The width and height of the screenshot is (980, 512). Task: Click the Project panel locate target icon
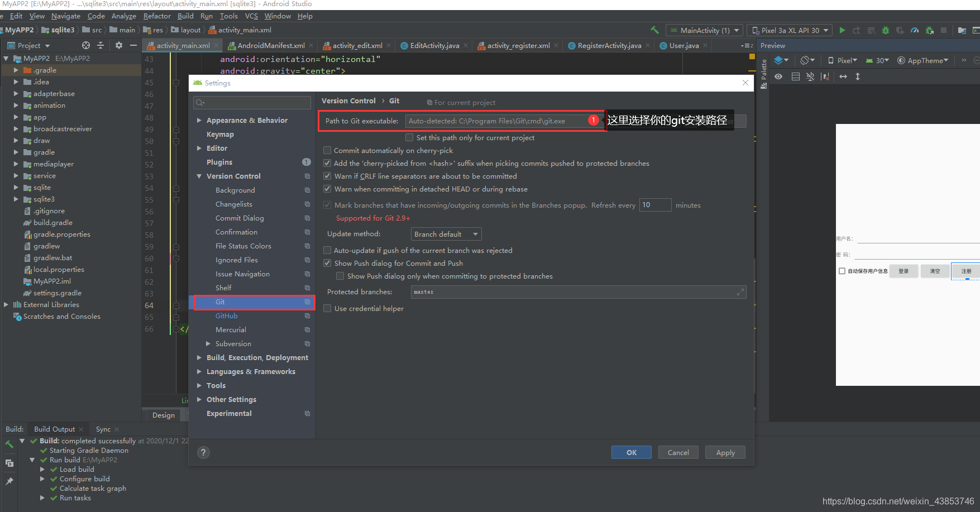point(86,45)
